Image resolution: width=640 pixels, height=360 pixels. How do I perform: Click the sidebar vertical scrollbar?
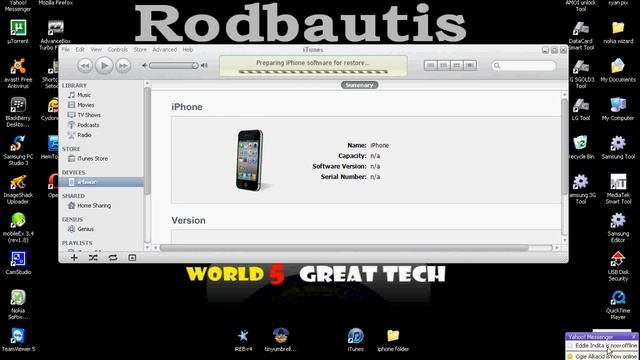click(147, 141)
